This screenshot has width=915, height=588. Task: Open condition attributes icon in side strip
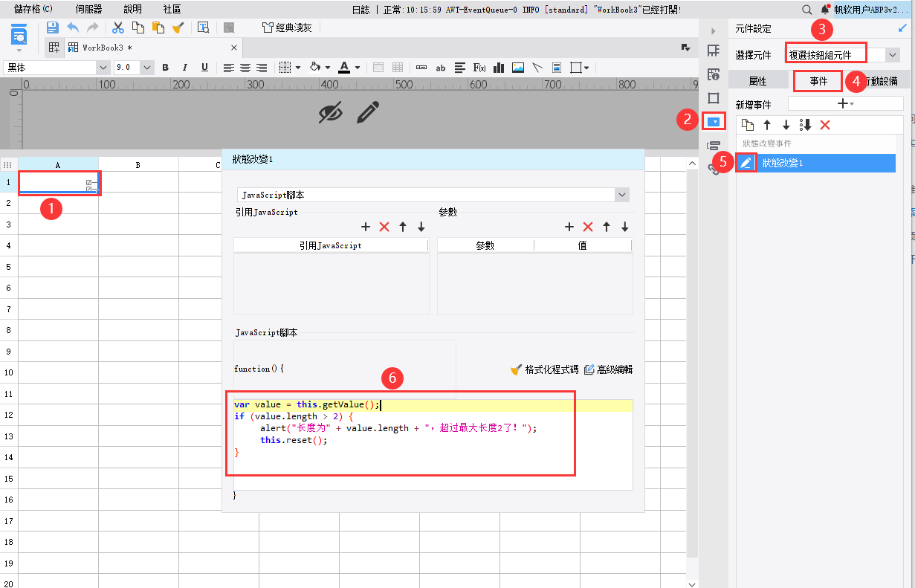coord(714,145)
